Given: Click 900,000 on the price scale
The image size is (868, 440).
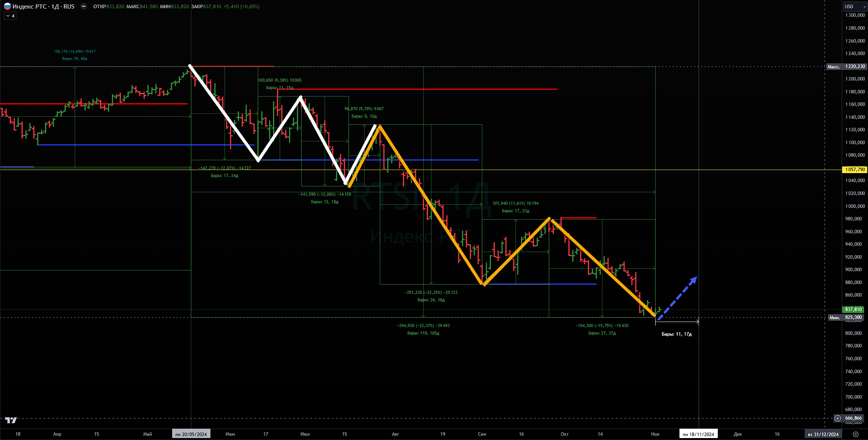Looking at the screenshot, I should point(854,270).
